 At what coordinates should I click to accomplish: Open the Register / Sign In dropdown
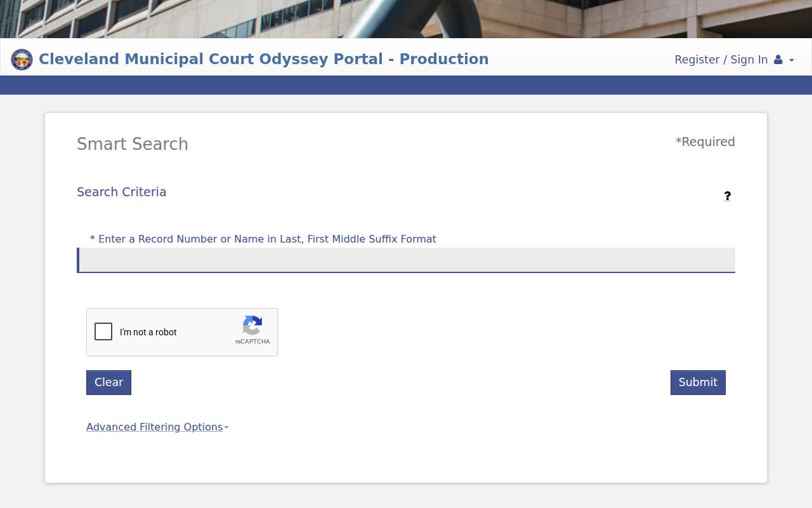coord(734,60)
